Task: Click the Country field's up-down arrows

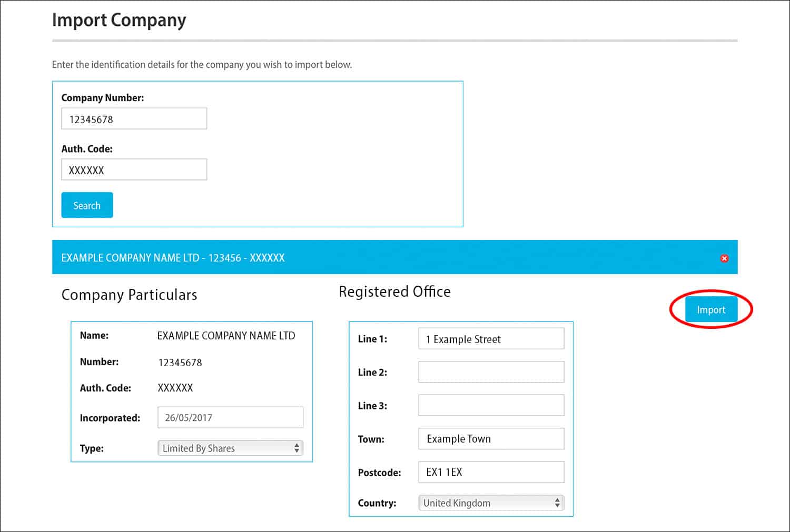Action: [x=557, y=503]
